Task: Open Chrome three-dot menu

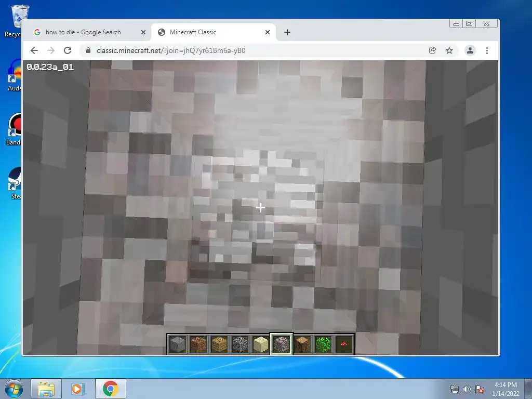Action: click(487, 50)
